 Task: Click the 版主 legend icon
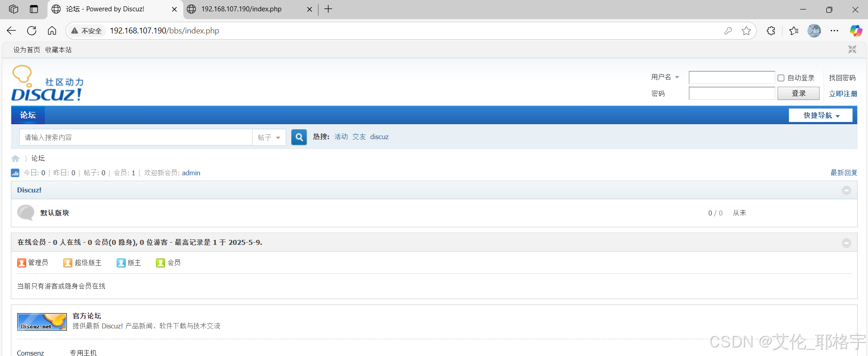[x=121, y=263]
